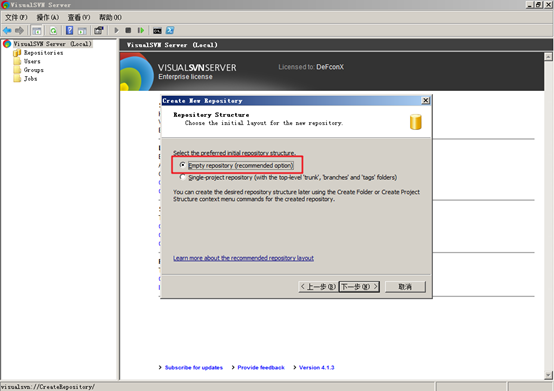Click the 'Enterprise license' text

(185, 77)
